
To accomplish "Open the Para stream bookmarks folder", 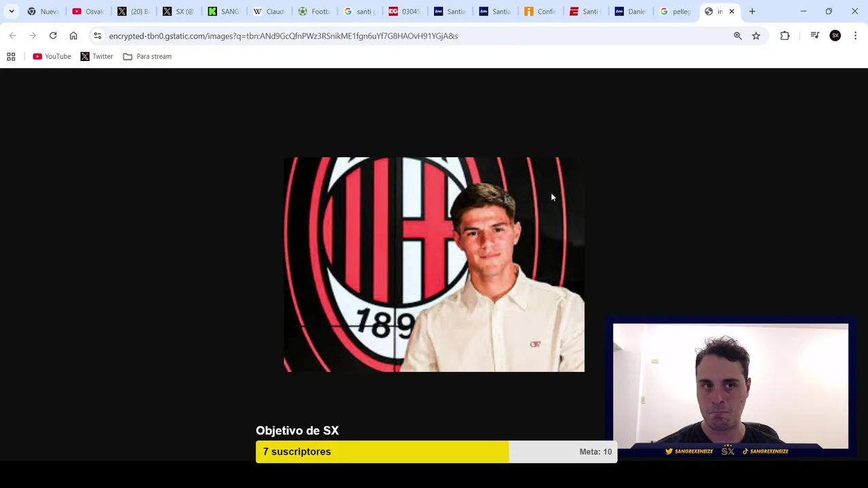I will tap(147, 56).
